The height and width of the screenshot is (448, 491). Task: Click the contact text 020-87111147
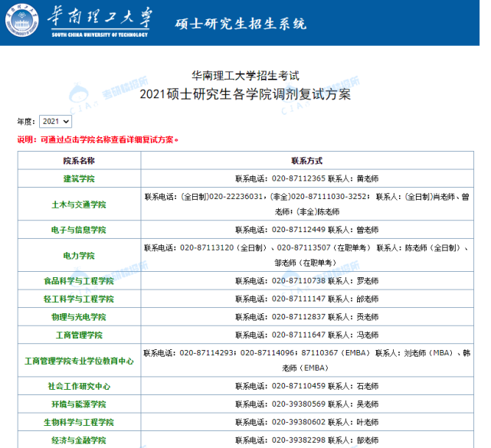pyautogui.click(x=307, y=299)
